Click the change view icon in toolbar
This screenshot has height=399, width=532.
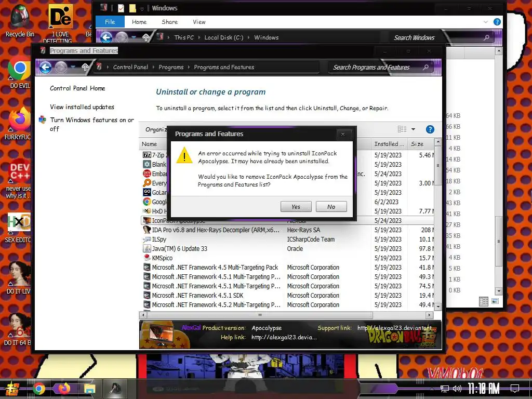tap(402, 129)
